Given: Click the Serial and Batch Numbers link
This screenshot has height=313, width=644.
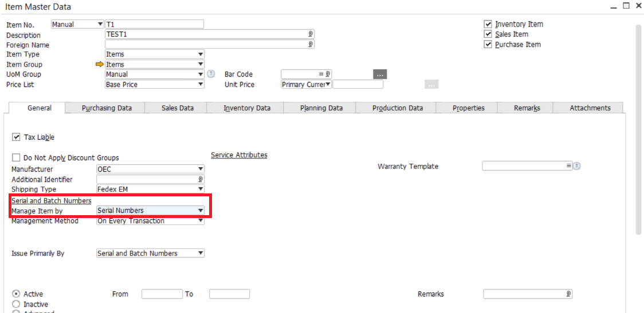Looking at the screenshot, I should point(52,201).
